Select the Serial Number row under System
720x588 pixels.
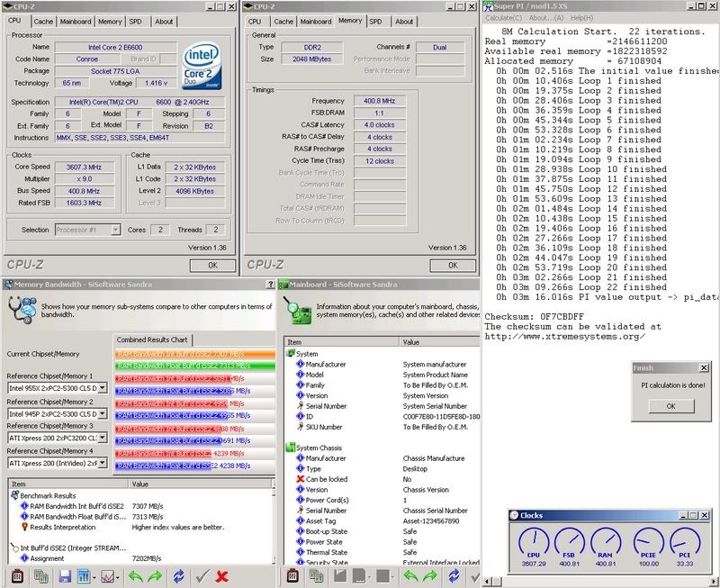tap(382, 406)
